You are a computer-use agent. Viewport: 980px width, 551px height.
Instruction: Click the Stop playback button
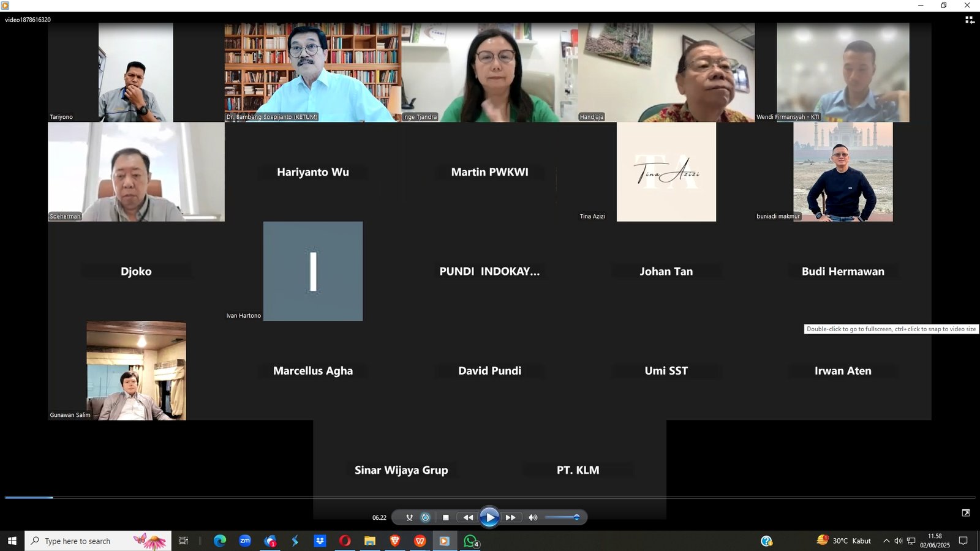click(445, 517)
